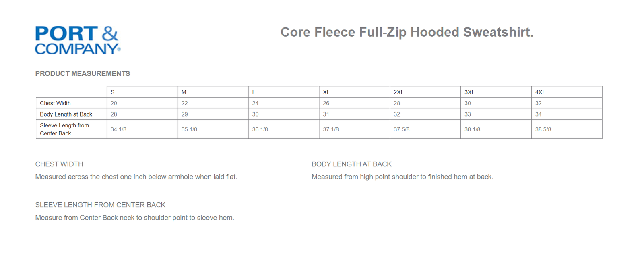Click the sleeve length value 37 5/8
Image resolution: width=644 pixels, height=258 pixels.
[x=402, y=129]
